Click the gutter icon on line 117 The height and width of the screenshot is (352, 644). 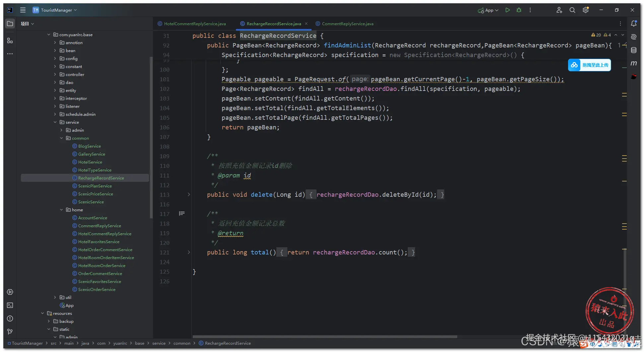point(182,213)
